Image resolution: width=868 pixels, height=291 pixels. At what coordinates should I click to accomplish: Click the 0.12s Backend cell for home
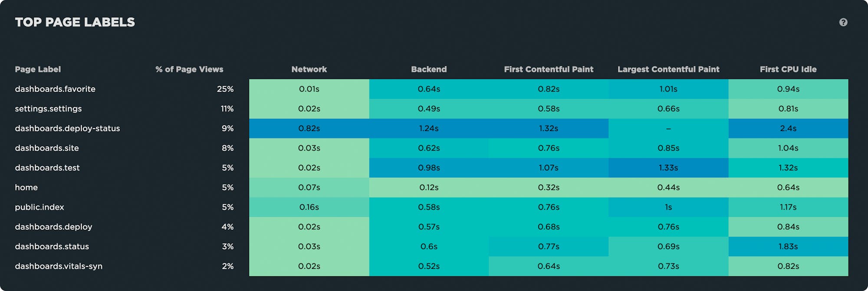[x=429, y=187]
